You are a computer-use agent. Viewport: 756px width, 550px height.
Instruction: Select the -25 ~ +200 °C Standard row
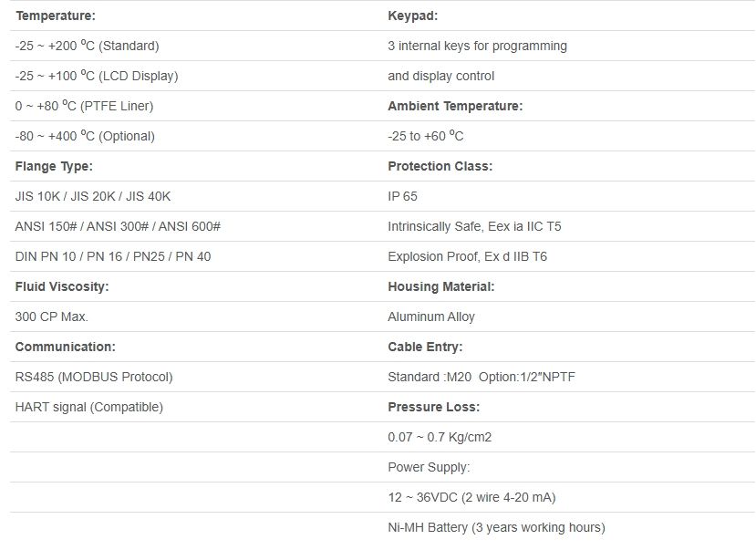click(x=87, y=46)
